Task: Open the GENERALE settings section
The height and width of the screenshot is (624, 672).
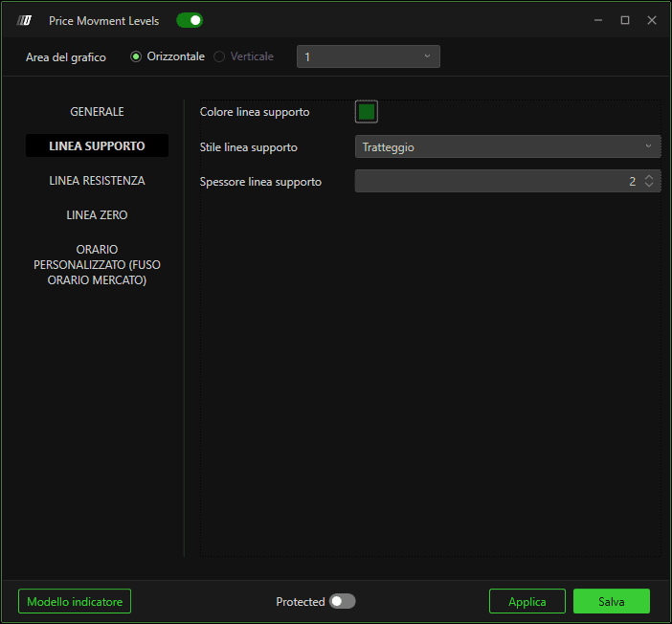Action: 97,112
